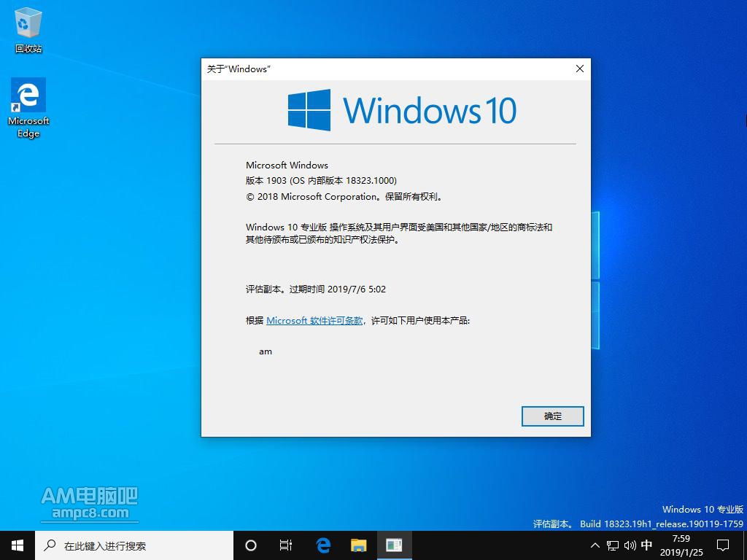747x560 pixels.
Task: Open Task View on the taskbar
Action: [286, 545]
